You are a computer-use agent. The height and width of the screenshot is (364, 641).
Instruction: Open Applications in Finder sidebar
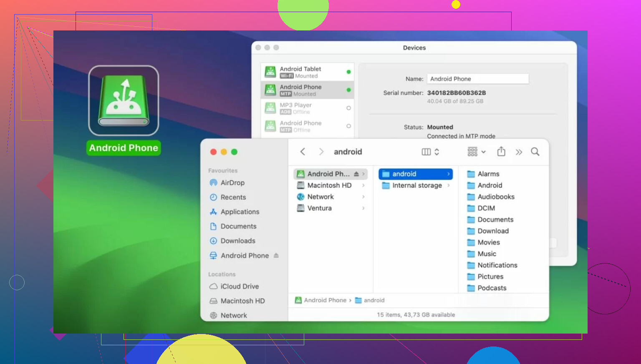point(235,212)
